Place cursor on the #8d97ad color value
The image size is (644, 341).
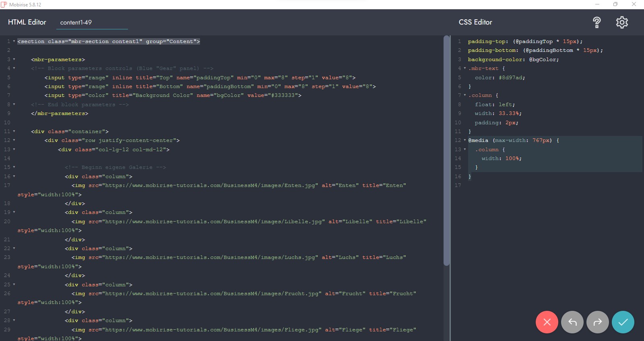(511, 78)
